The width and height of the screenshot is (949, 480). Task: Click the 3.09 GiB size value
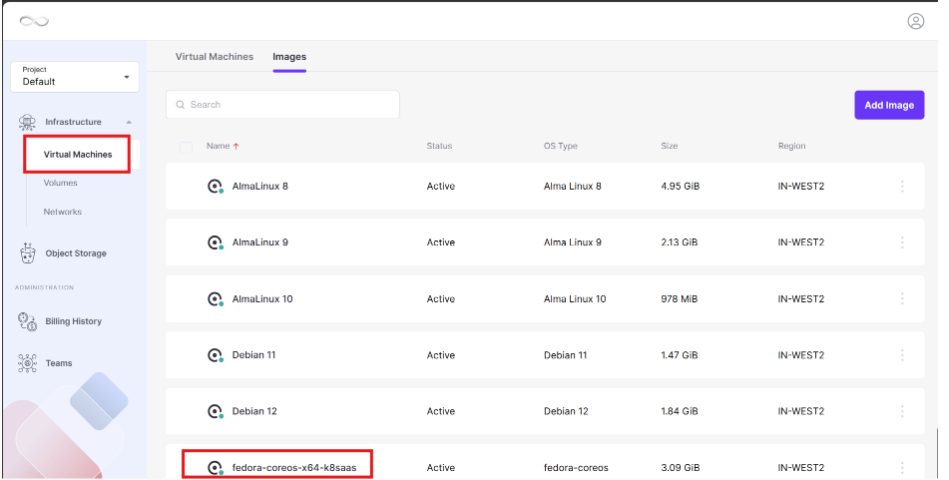680,468
